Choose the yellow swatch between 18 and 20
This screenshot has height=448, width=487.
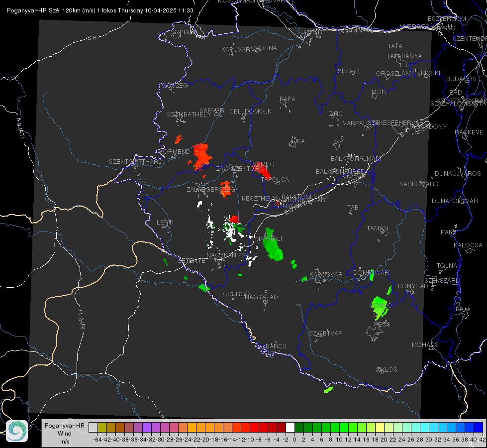coord(380,427)
